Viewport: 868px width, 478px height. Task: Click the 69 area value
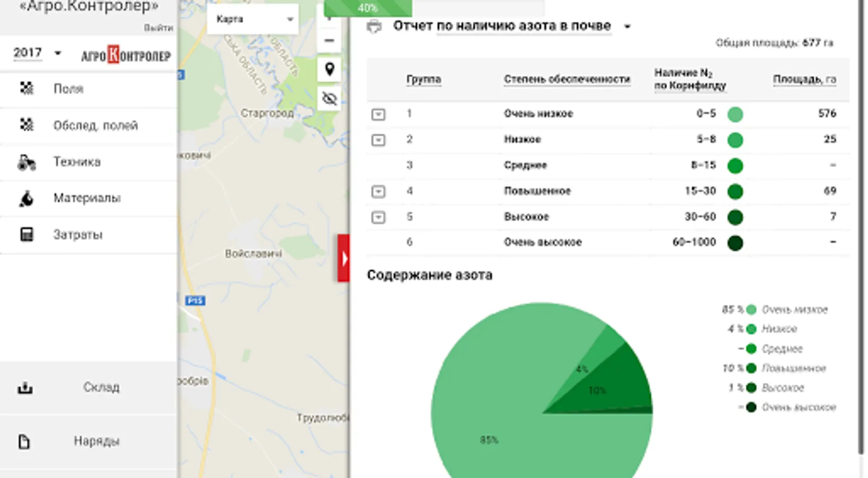[x=830, y=191]
